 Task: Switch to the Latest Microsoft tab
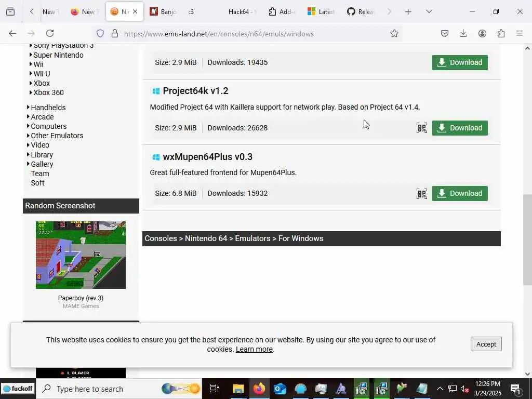point(321,12)
